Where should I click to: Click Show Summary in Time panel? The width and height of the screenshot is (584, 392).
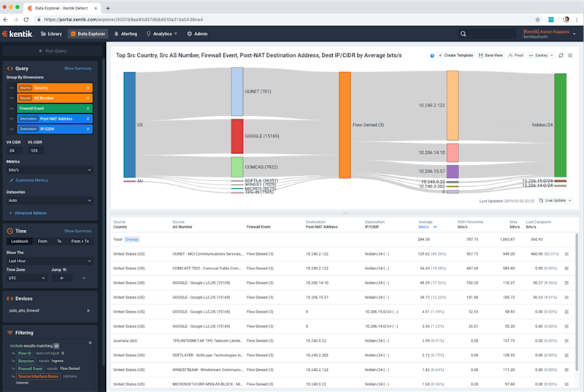click(x=77, y=231)
